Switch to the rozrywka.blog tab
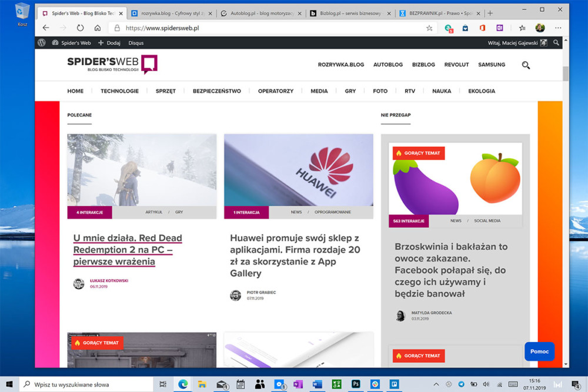Image resolution: width=588 pixels, height=392 pixels. click(171, 14)
